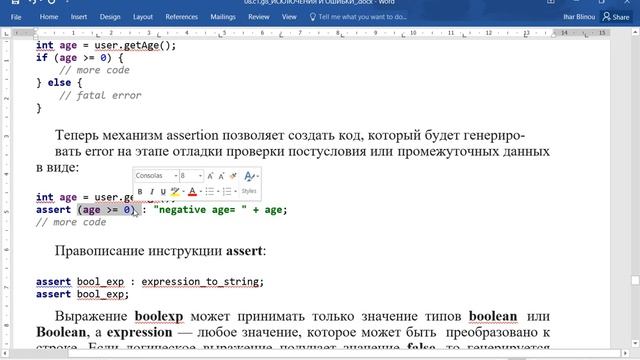Switch to the Home ribbon tab
Viewport: 640px width, 360px height.
pyautogui.click(x=49, y=17)
